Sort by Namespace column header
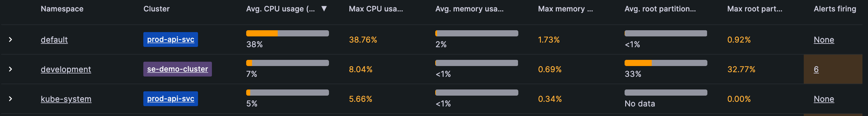The height and width of the screenshot is (116, 868). coord(62,9)
